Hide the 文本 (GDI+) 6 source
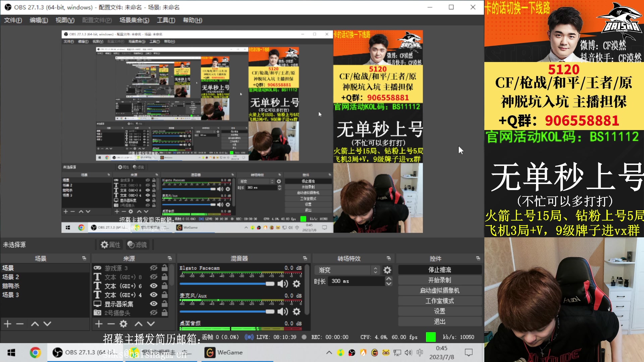Viewport: 644px width, 362px height. pyautogui.click(x=154, y=286)
